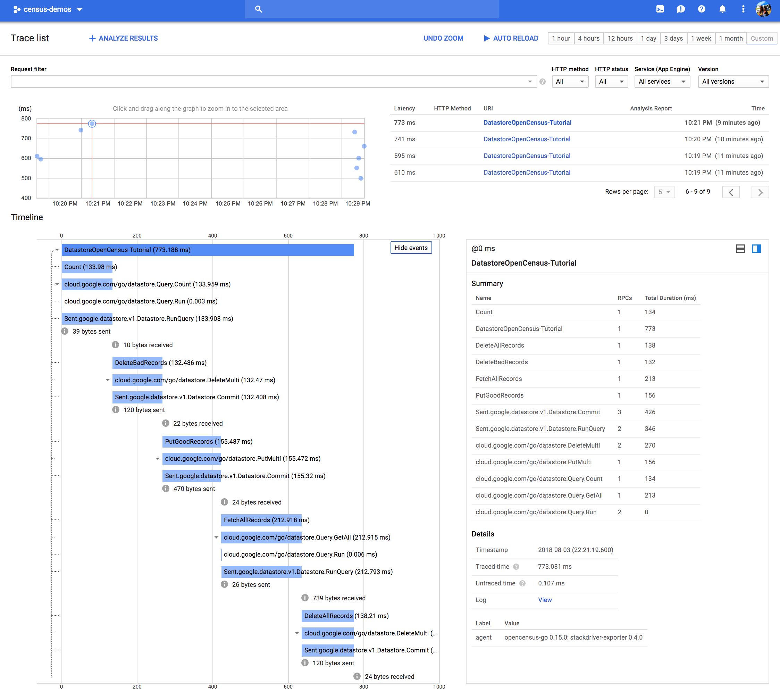The height and width of the screenshot is (700, 780).
Task: Select the 1 month time range
Action: (731, 38)
